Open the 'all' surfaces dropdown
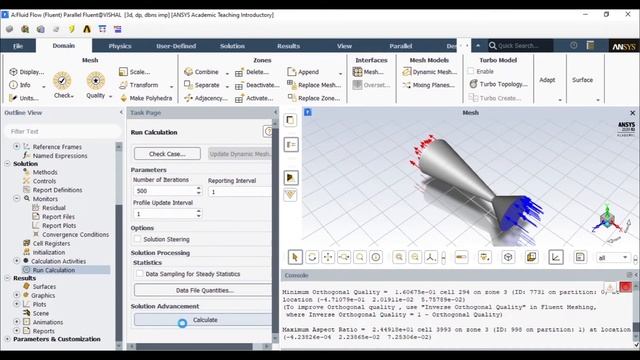The image size is (640, 360). click(x=612, y=258)
